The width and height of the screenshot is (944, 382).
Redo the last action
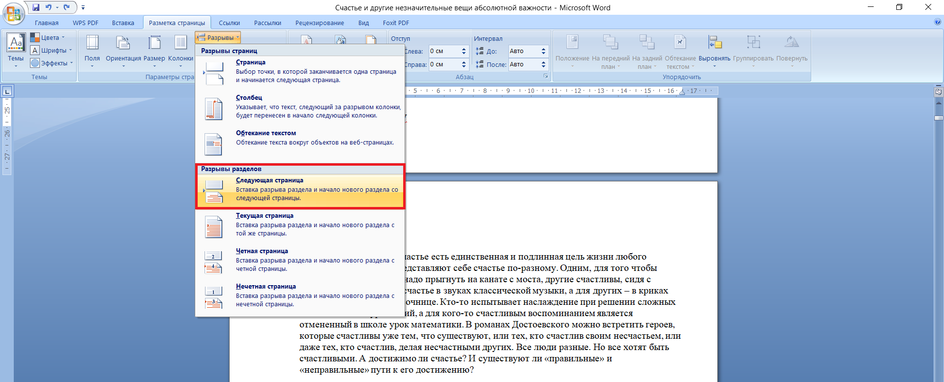coord(66,7)
